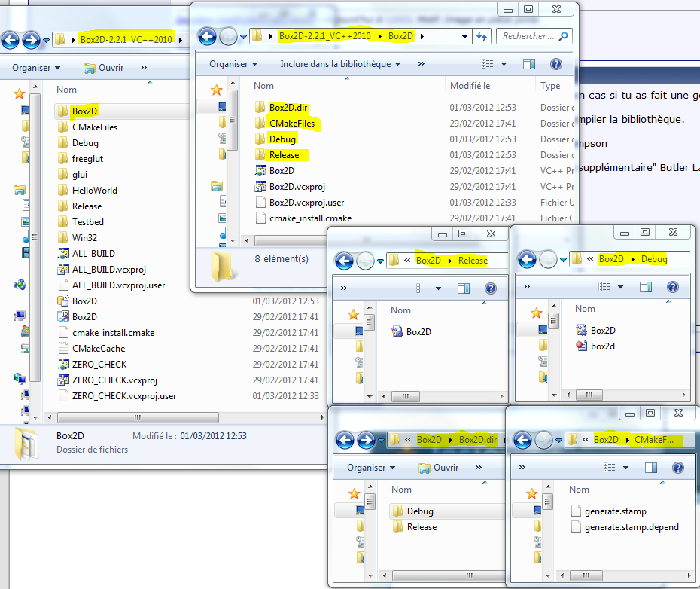700x589 pixels.
Task: Open the recent pages arrow in the leftmost window
Action: tap(46, 41)
